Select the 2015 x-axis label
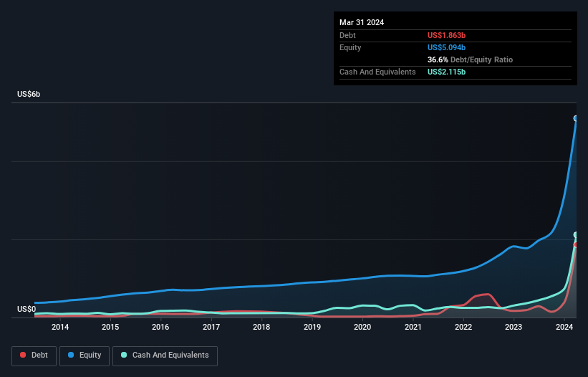 110,327
